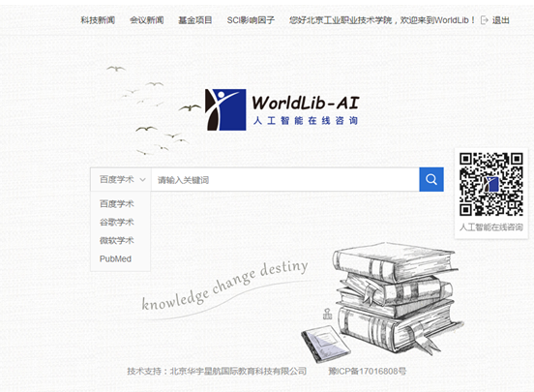
Task: Focus the 请输入关键词 search field
Action: pos(285,180)
